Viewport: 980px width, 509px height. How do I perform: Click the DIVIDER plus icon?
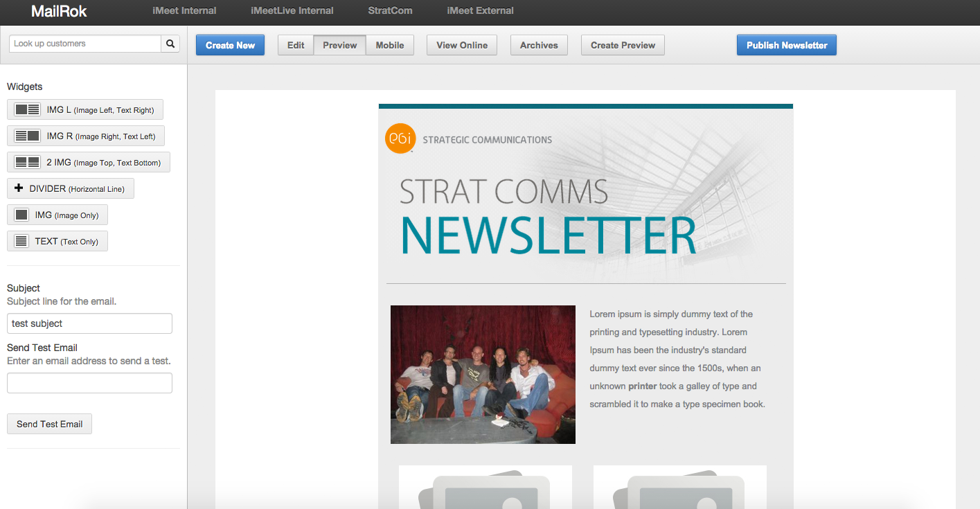[19, 188]
